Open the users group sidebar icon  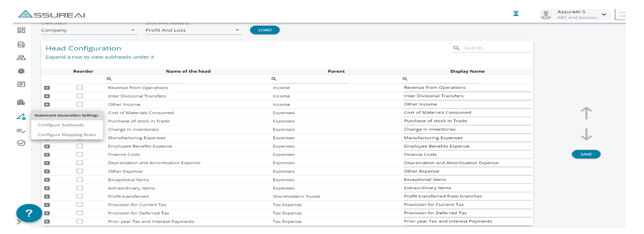(21, 58)
